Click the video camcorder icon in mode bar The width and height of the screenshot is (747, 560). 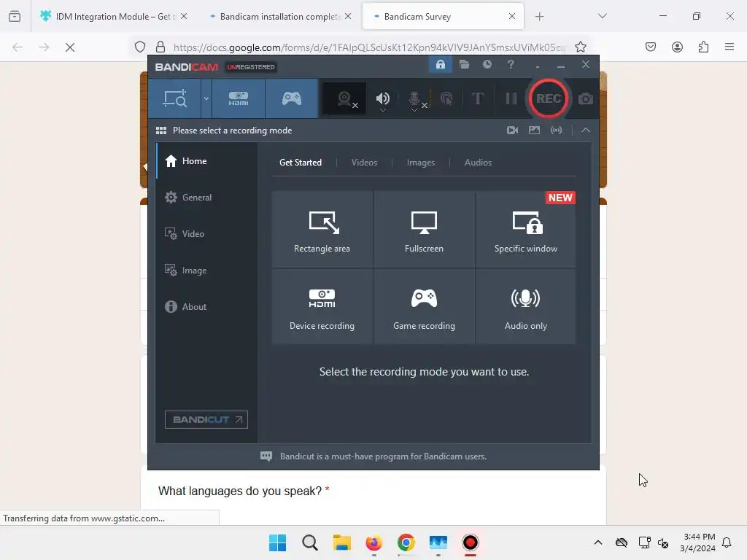[x=512, y=130]
